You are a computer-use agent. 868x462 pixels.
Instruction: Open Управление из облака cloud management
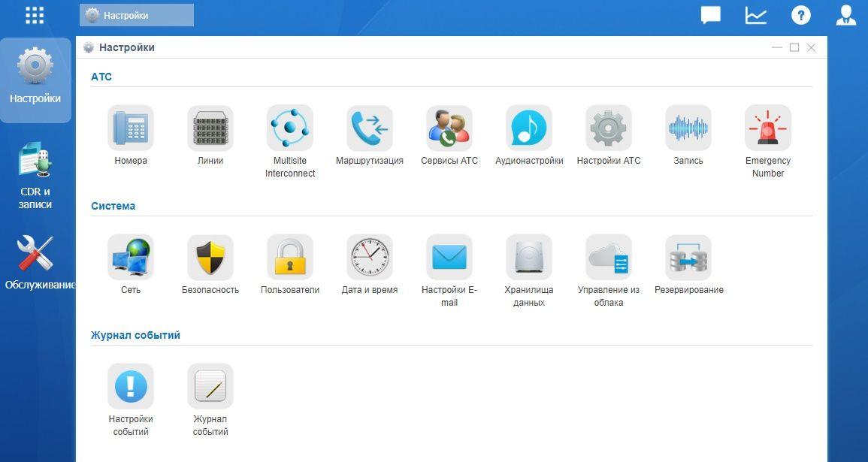pyautogui.click(x=609, y=257)
